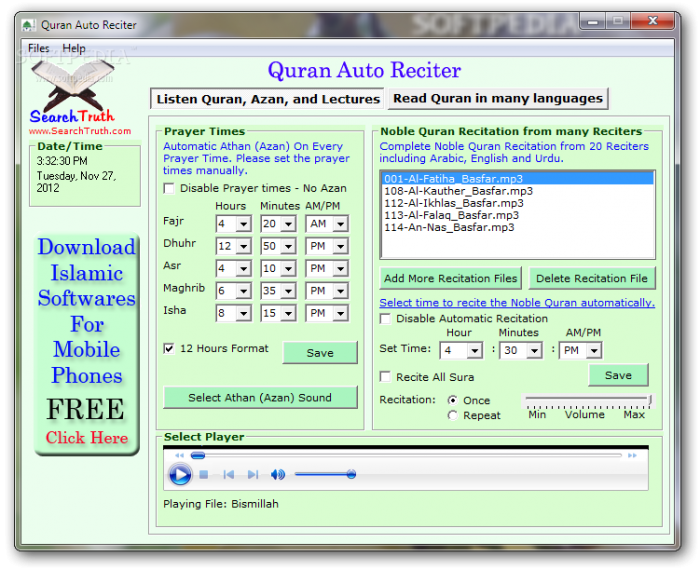Switch to Read Quran in many languages tab

[498, 98]
